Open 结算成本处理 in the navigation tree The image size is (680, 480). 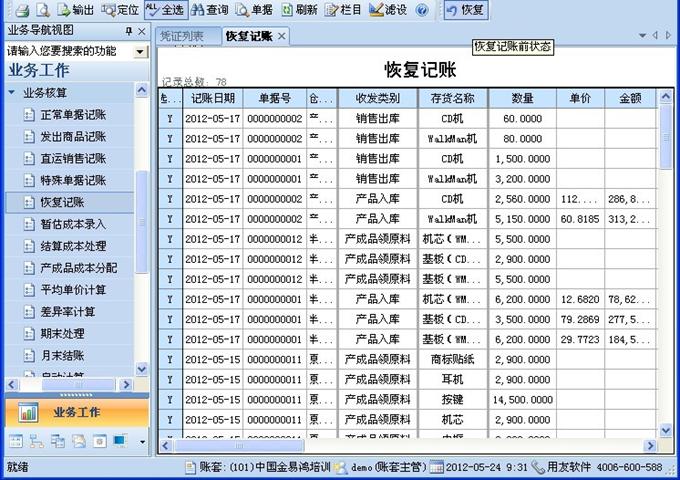tap(73, 246)
